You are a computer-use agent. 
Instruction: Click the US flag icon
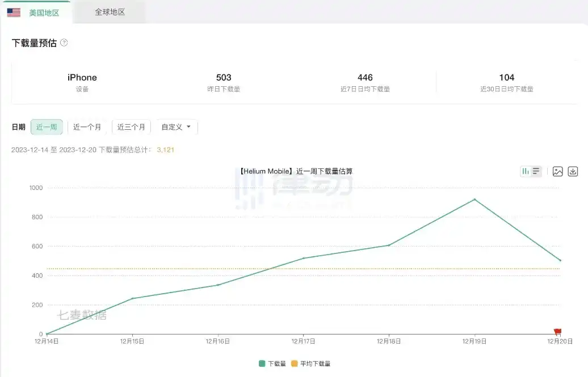pos(14,12)
